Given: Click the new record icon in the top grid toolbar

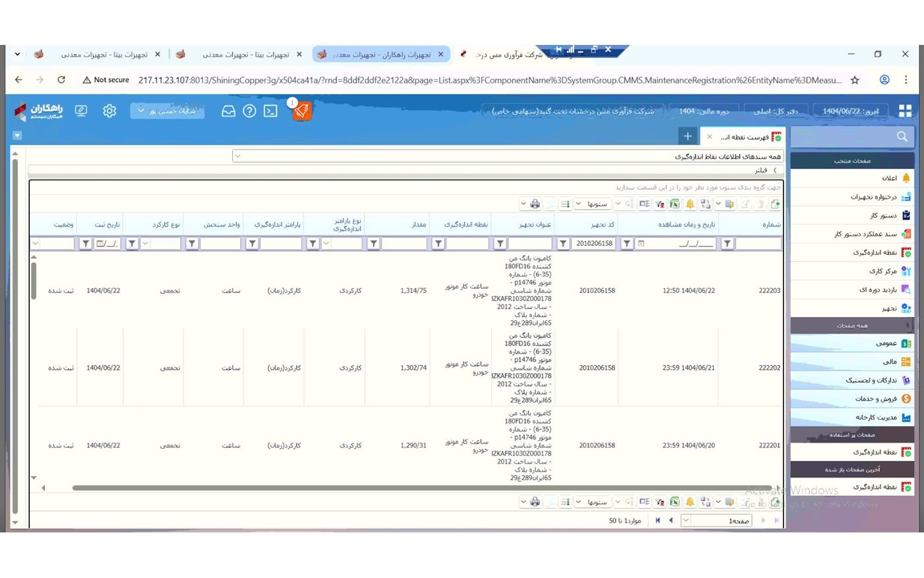Looking at the screenshot, I should (x=775, y=204).
